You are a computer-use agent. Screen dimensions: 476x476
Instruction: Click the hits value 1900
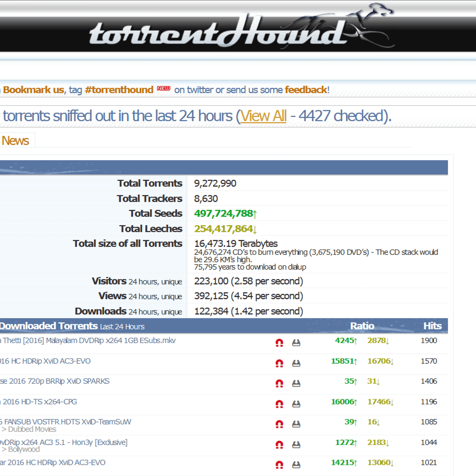[x=429, y=341]
